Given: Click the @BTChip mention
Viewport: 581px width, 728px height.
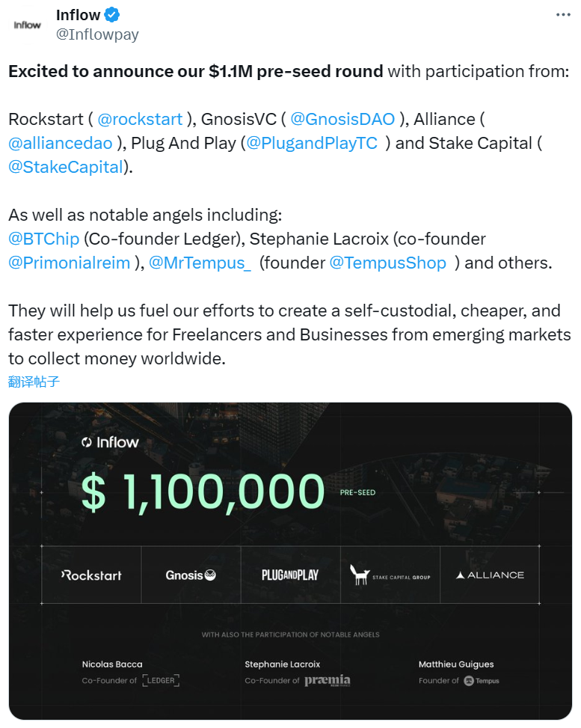Looking at the screenshot, I should (x=43, y=239).
